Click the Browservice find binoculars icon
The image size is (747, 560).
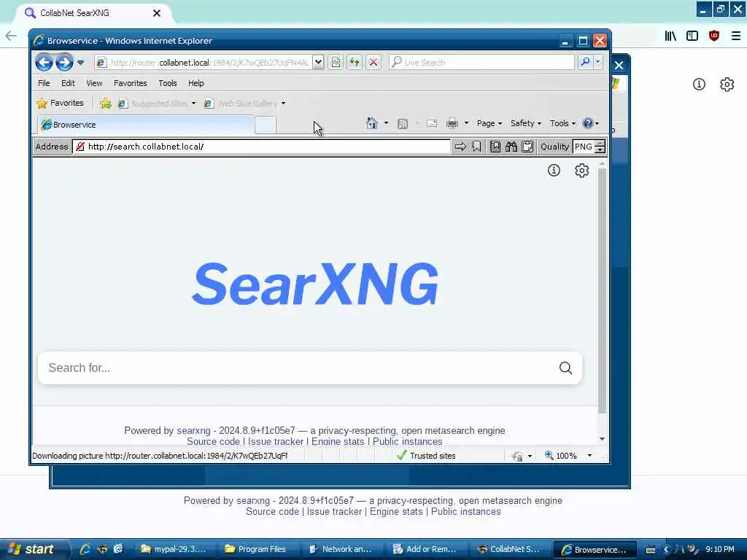[511, 147]
